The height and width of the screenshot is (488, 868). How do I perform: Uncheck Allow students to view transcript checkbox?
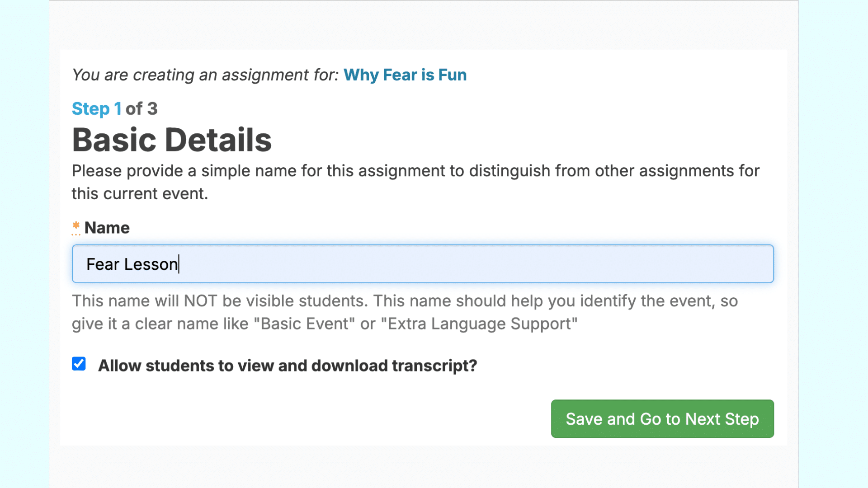pyautogui.click(x=79, y=364)
